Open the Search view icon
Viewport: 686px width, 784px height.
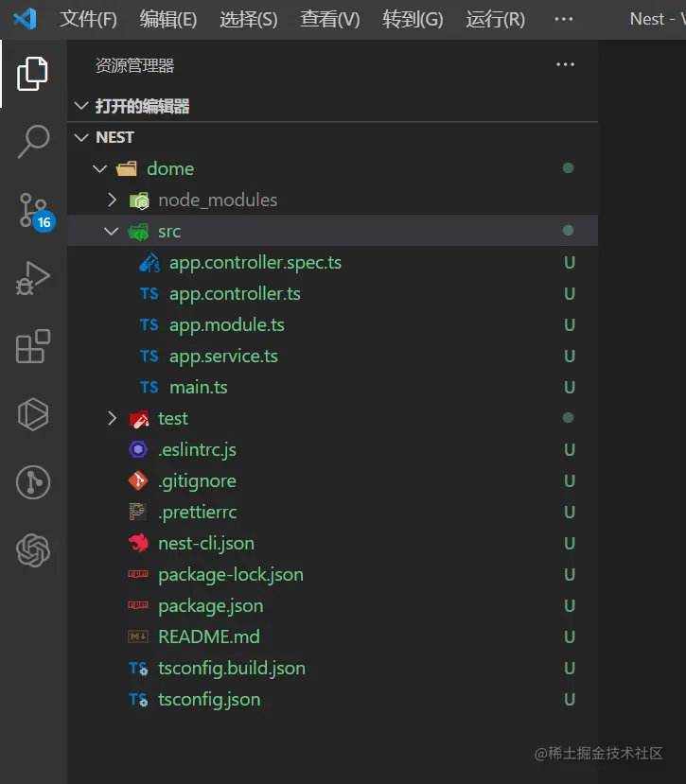(x=33, y=142)
